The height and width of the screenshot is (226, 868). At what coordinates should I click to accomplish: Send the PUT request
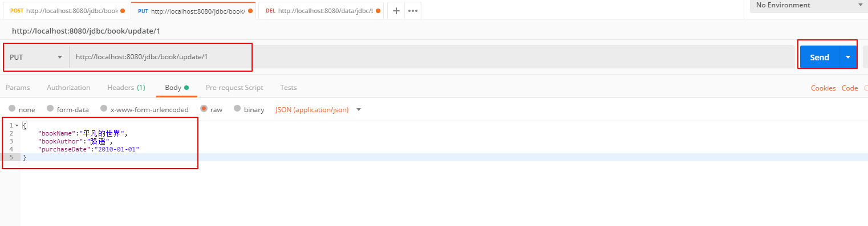[820, 57]
